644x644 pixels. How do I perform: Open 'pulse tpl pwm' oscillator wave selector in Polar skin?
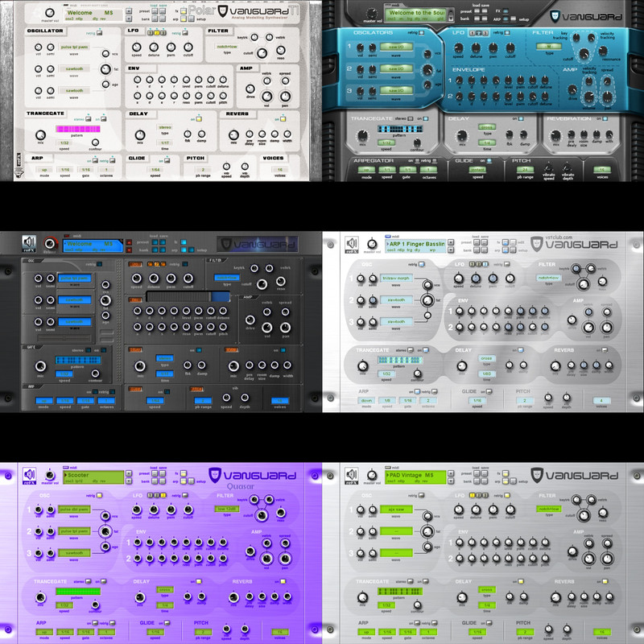click(74, 47)
